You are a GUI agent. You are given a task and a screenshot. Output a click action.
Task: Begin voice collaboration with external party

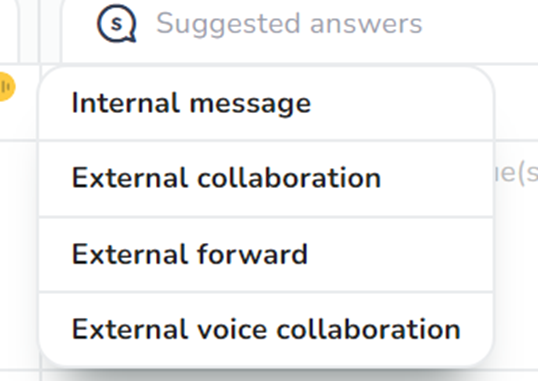click(x=266, y=330)
